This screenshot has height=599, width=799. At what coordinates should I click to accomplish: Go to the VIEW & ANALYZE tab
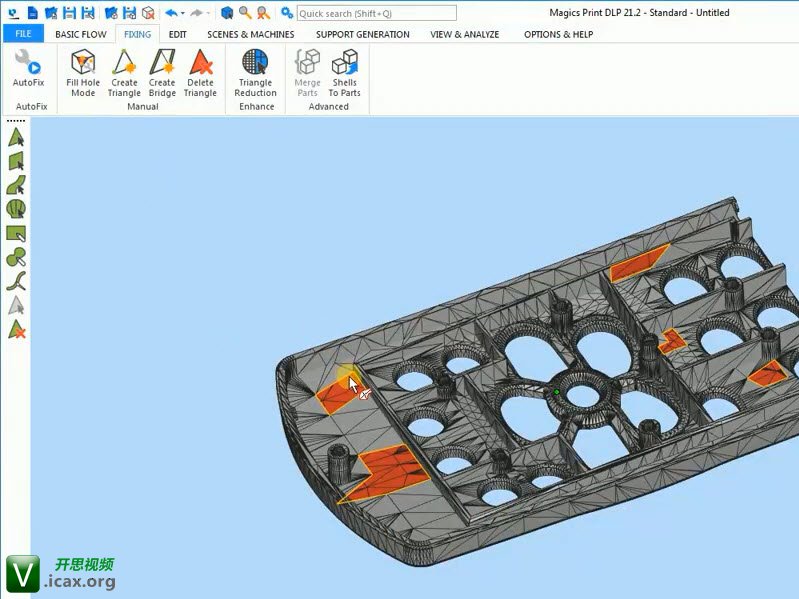pyautogui.click(x=464, y=34)
